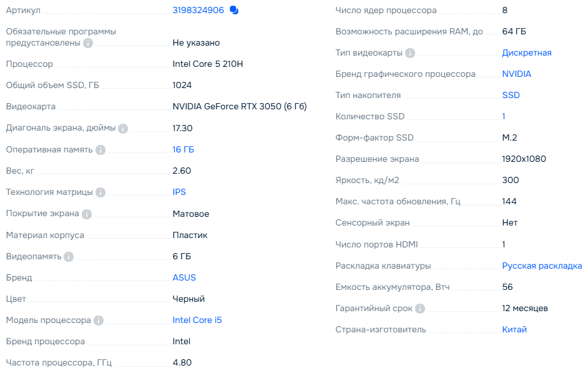Show info for Гарантийный срок
Viewport: 588px width, 373px height.
[x=420, y=309]
